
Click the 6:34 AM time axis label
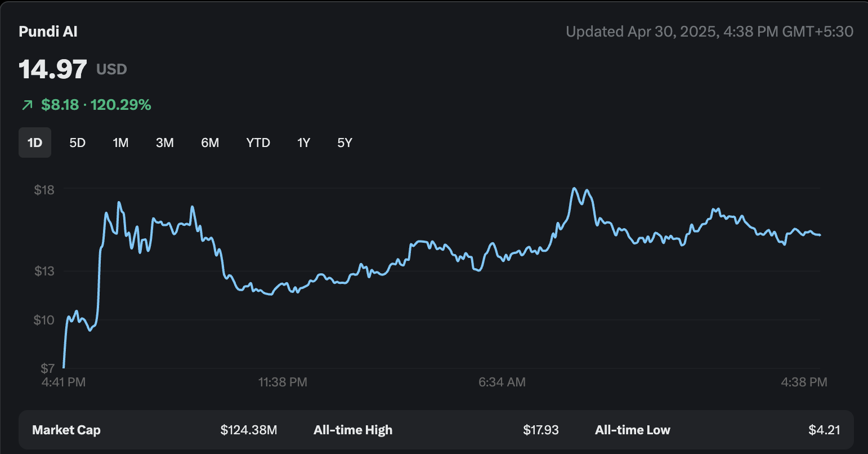click(x=502, y=382)
